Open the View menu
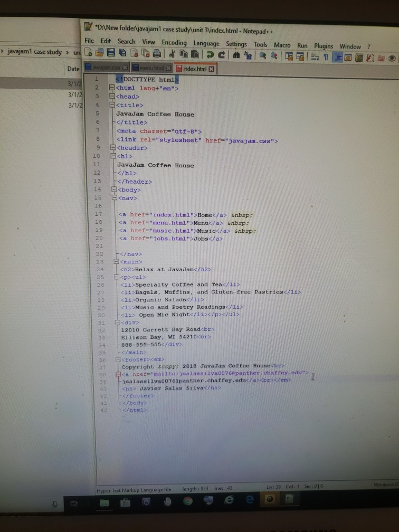 pos(148,42)
